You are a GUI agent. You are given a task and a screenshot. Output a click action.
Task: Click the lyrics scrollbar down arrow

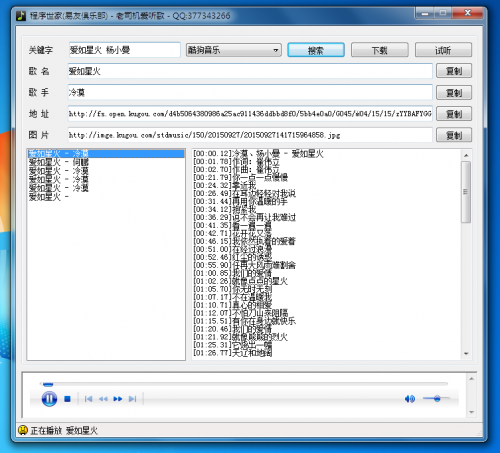click(466, 354)
